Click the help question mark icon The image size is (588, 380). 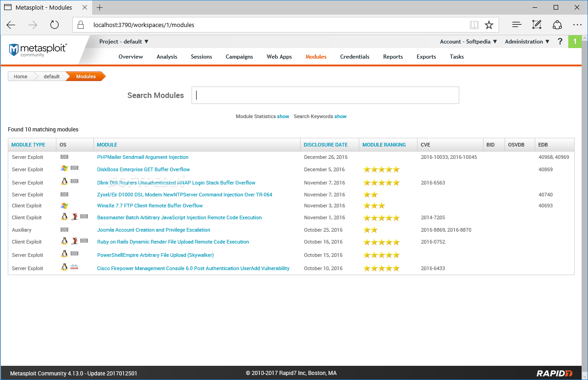(560, 41)
